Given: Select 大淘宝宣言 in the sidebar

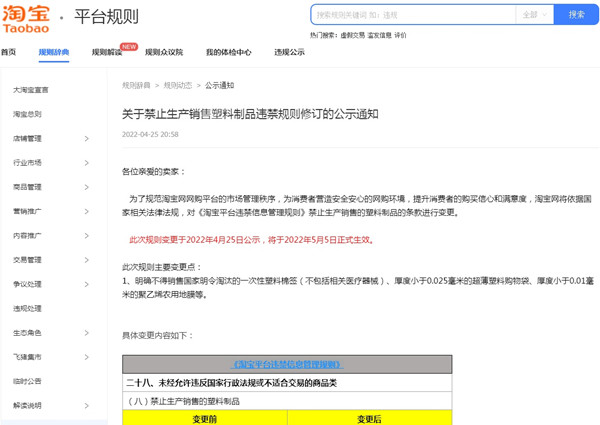Looking at the screenshot, I should 30,90.
